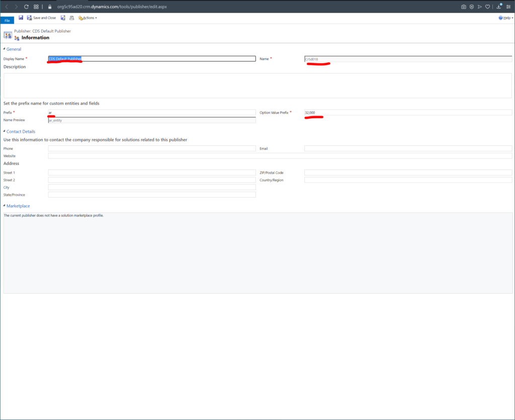The image size is (515, 420).
Task: Reload the page with browser refresh icon
Action: click(x=27, y=7)
